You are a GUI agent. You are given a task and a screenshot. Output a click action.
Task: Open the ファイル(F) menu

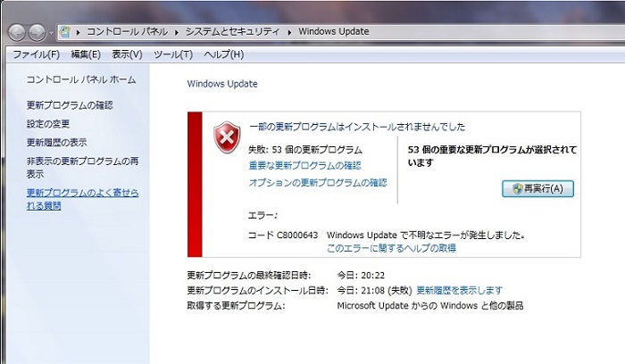[37, 54]
